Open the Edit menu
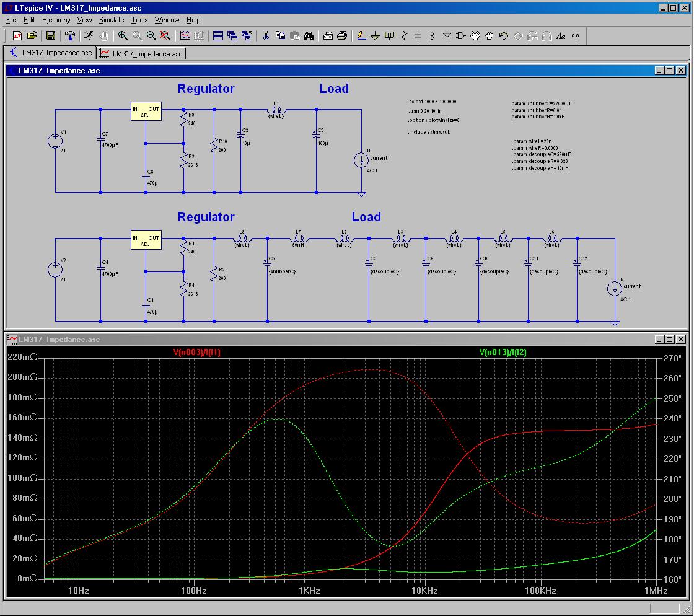Screen dimensions: 694x616 (x=29, y=20)
